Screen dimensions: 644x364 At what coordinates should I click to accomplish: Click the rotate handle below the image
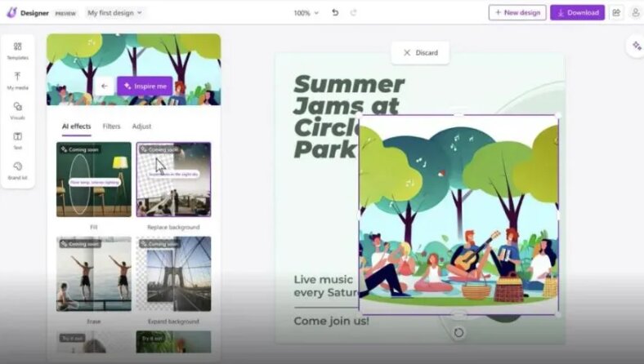click(458, 332)
